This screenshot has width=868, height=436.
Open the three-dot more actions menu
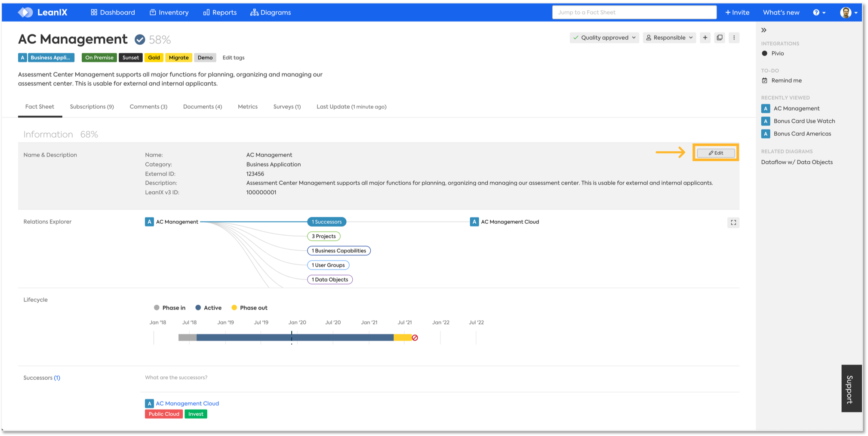pyautogui.click(x=734, y=38)
